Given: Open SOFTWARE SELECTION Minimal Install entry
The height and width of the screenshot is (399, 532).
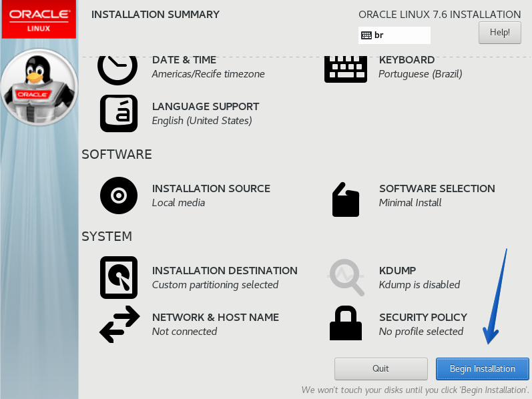Looking at the screenshot, I should [x=437, y=195].
